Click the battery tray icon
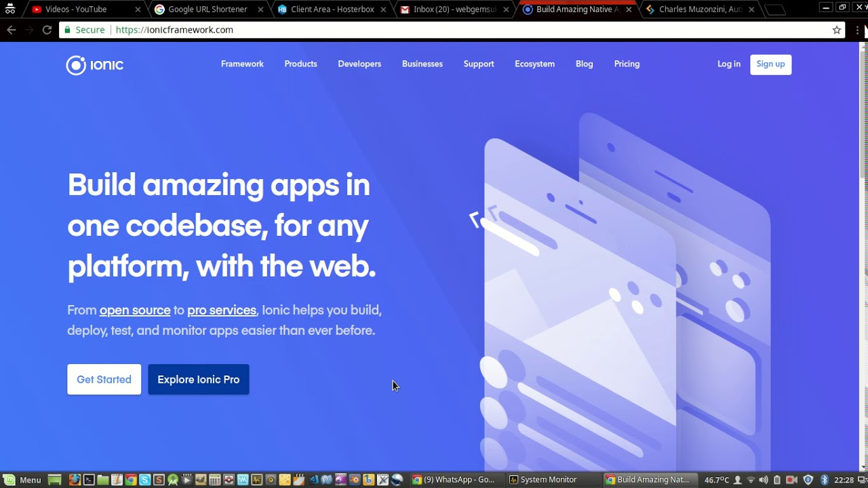Screen dimensions: 868x488 point(777,480)
